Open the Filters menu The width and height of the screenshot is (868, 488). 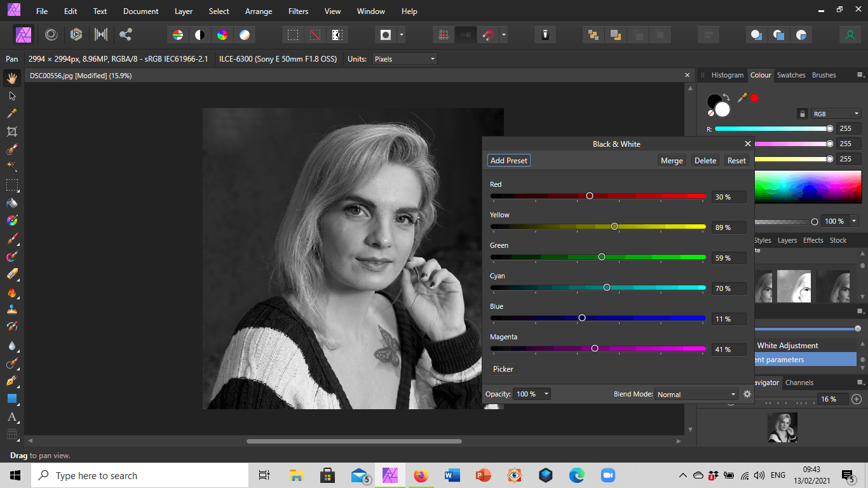pos(298,11)
